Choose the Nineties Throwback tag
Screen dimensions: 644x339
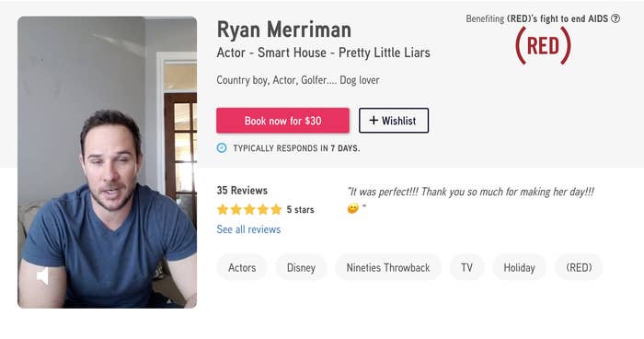tap(388, 267)
